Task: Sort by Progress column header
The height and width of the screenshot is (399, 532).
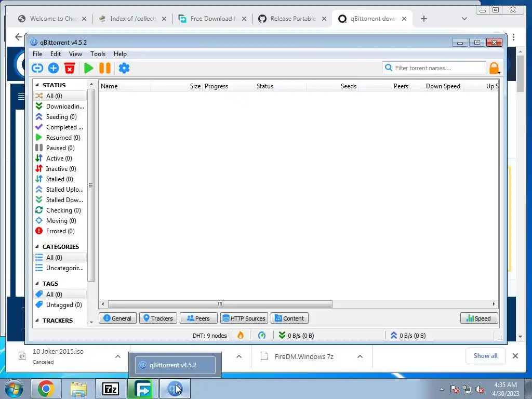Action: point(228,86)
